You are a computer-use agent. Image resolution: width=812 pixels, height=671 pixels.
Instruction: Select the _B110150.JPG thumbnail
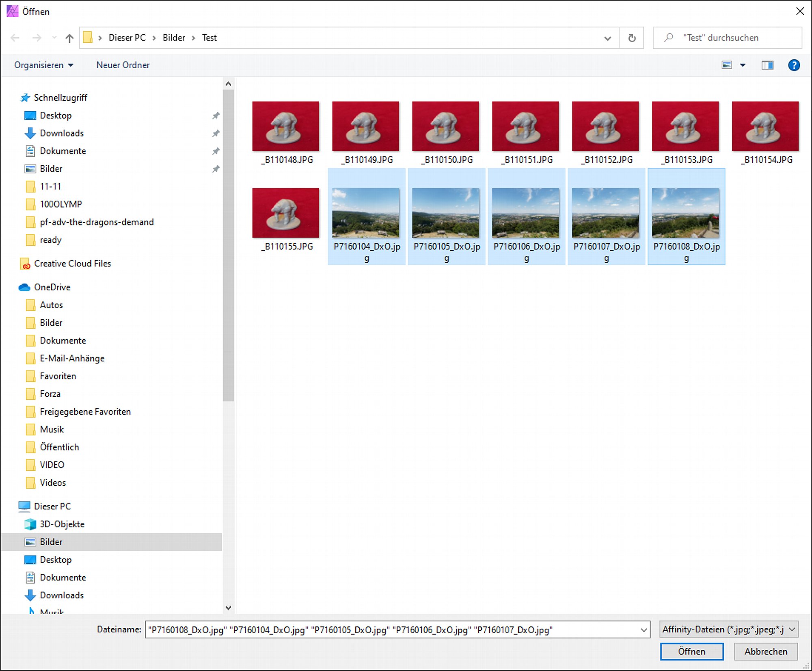[445, 133]
